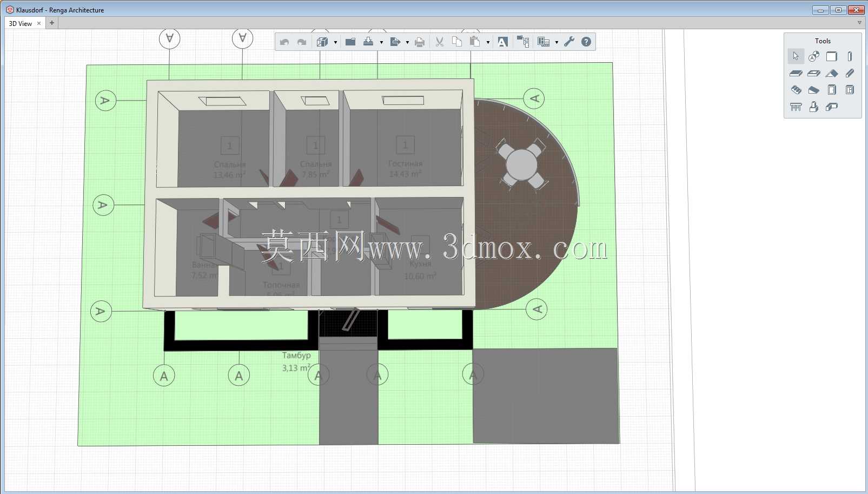Undo the last action
868x494 pixels.
[284, 42]
